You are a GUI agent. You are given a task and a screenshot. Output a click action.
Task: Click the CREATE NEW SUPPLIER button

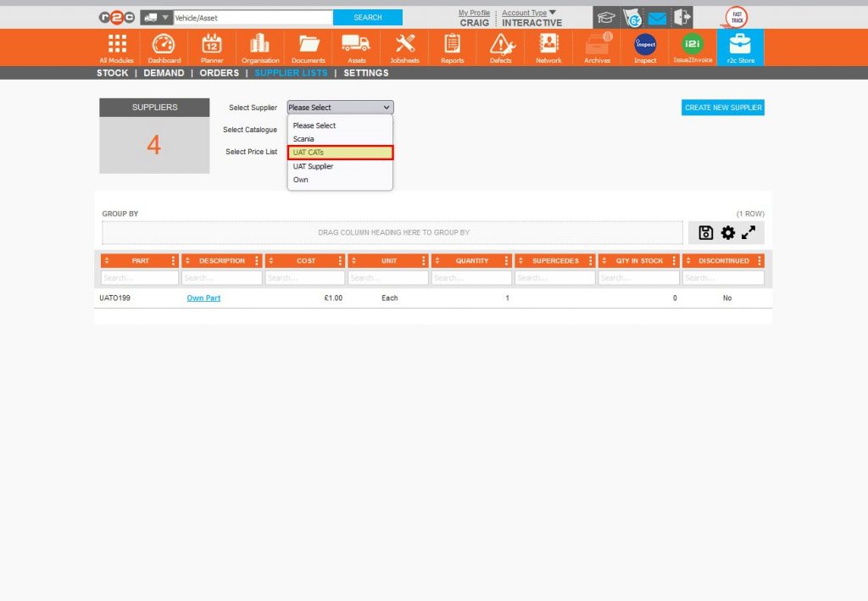click(x=722, y=107)
